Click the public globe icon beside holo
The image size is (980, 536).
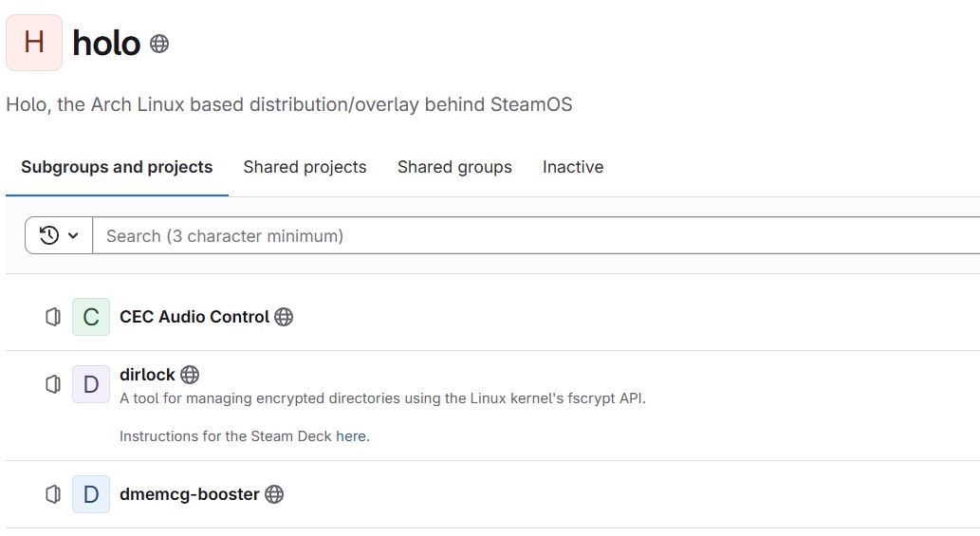click(x=159, y=44)
